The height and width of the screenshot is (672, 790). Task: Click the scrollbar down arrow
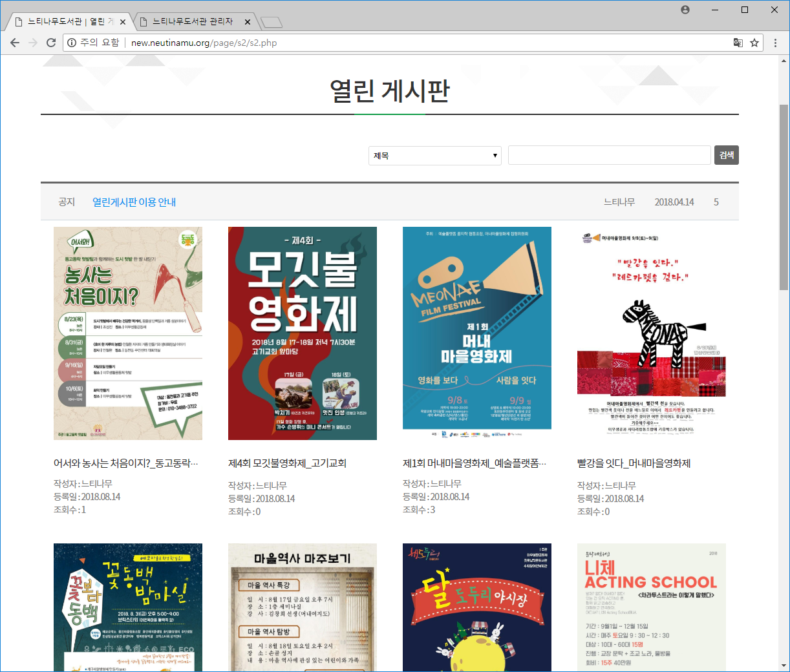(784, 666)
